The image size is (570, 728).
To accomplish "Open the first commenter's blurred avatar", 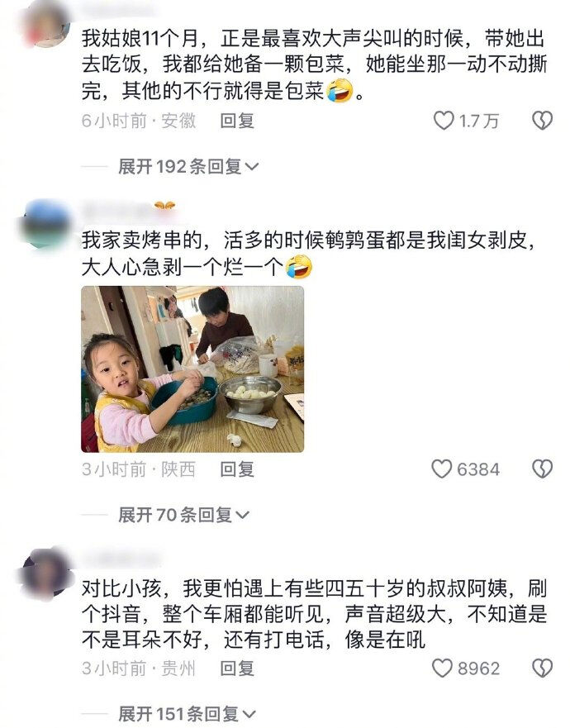I will tap(47, 22).
